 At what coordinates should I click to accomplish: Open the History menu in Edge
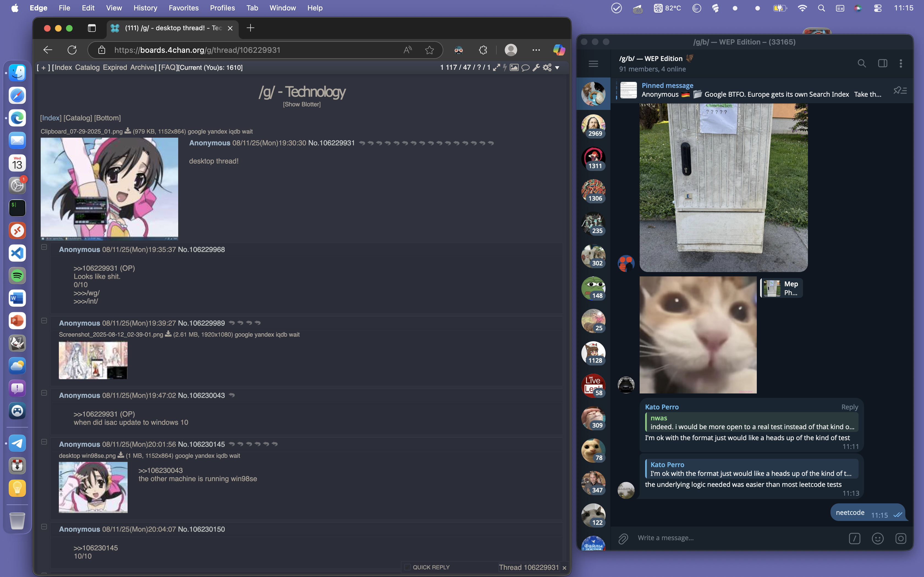pyautogui.click(x=145, y=8)
